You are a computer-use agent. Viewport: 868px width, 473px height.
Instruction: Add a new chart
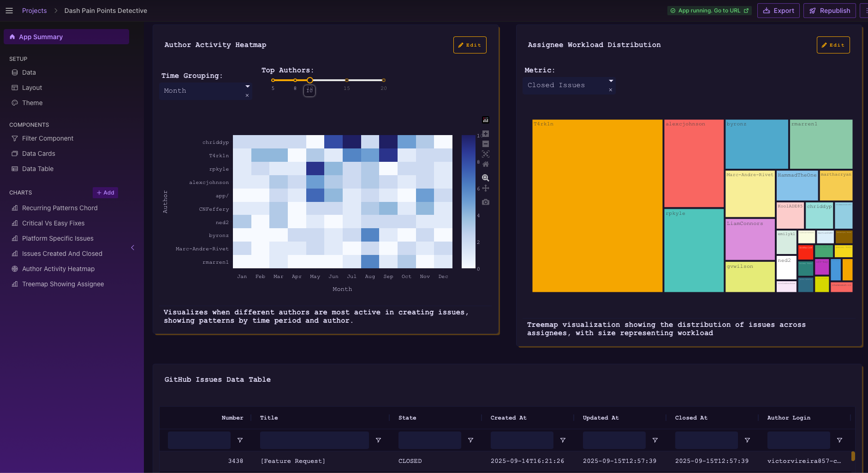point(105,193)
